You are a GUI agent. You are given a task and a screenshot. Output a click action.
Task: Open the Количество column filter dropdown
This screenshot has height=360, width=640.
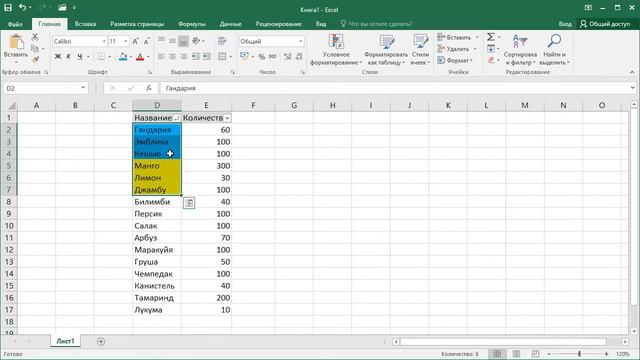[x=227, y=118]
